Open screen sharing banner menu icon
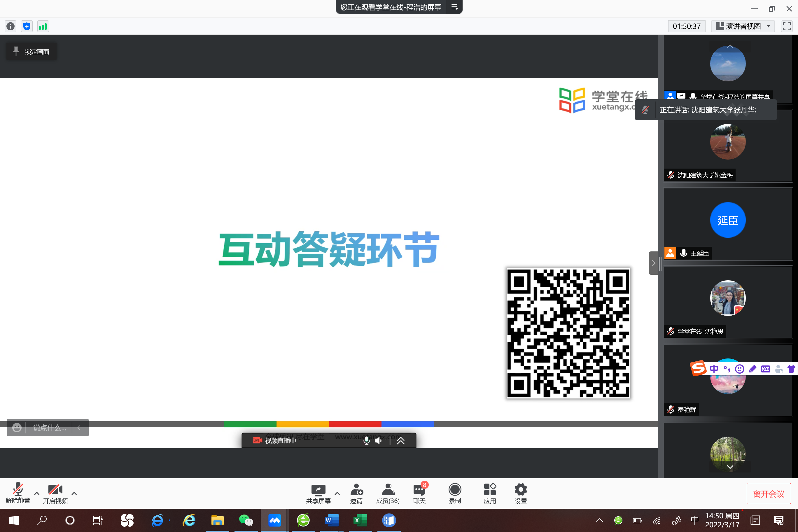This screenshot has height=532, width=798. 454,7
